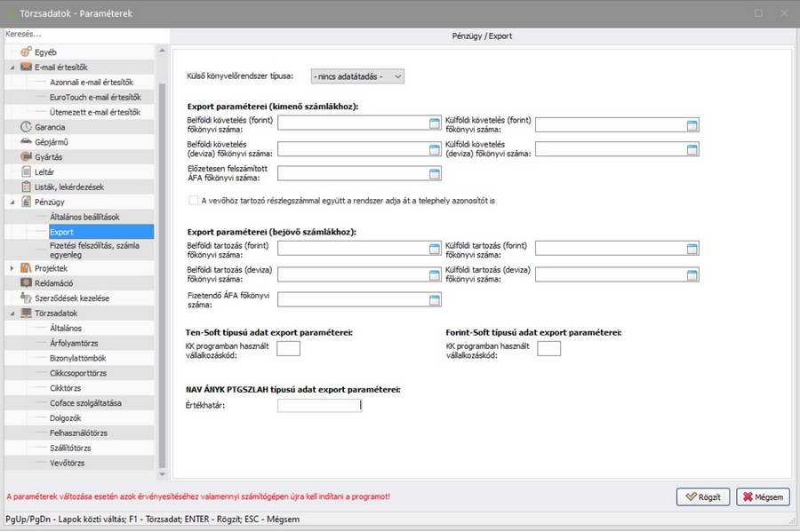
Task: Click the Keresés search box
Action: tap(80, 34)
